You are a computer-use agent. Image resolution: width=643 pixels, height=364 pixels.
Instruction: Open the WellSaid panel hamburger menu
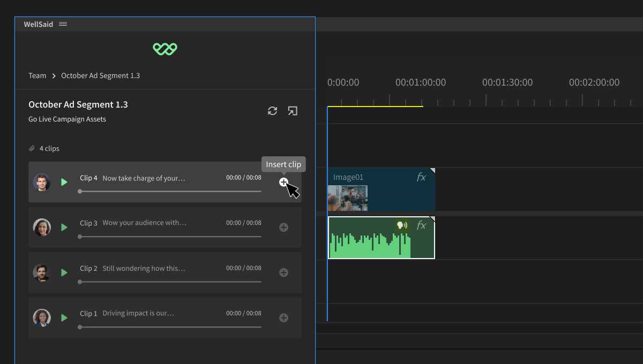tap(63, 24)
